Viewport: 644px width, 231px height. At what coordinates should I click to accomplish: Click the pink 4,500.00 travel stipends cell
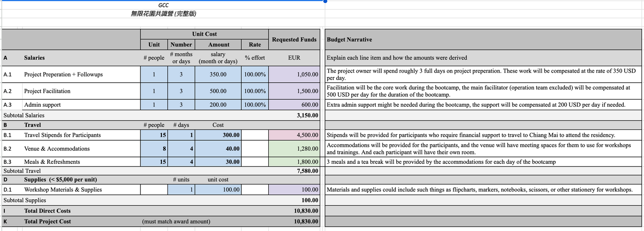[294, 135]
